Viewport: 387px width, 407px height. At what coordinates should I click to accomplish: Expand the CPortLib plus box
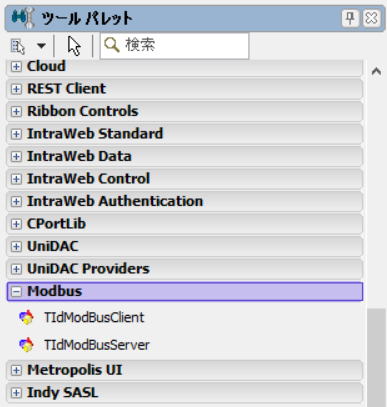pos(16,224)
